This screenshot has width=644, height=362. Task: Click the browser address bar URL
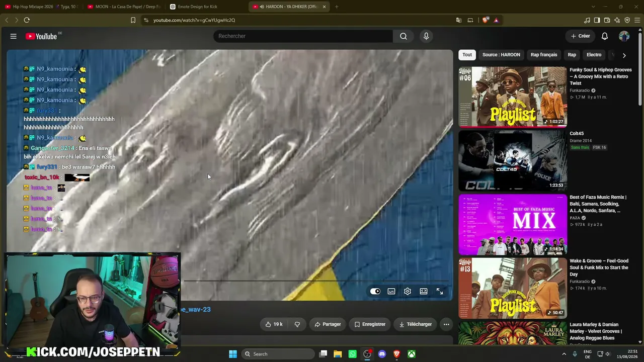[194, 20]
